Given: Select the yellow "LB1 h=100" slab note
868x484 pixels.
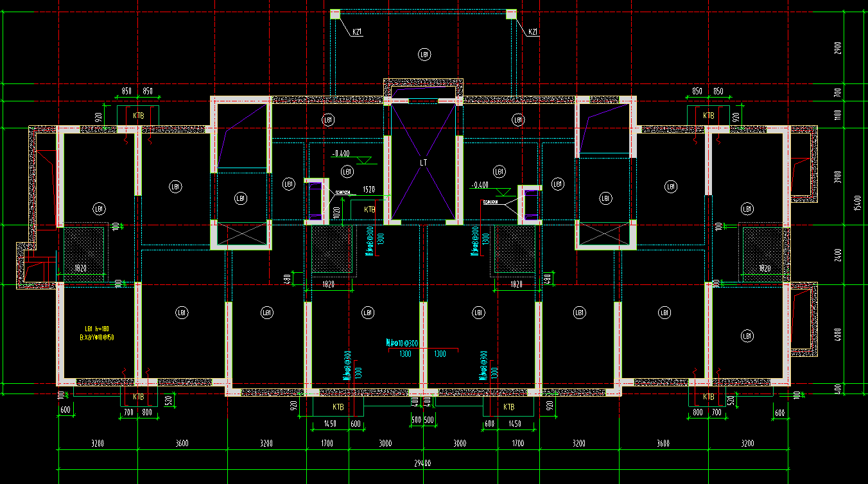Looking at the screenshot, I should [96, 329].
